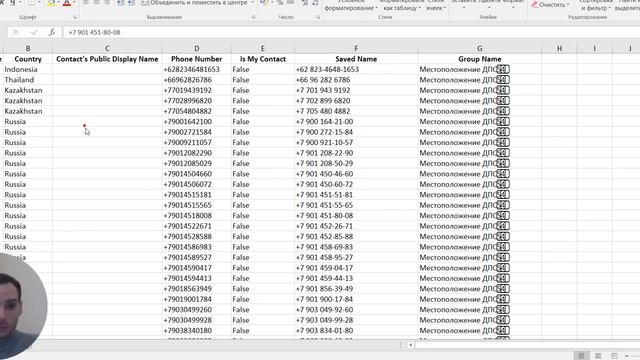Click the Cancel entry X icon in formula bar
This screenshot has height=360, width=640.
pos(16,32)
